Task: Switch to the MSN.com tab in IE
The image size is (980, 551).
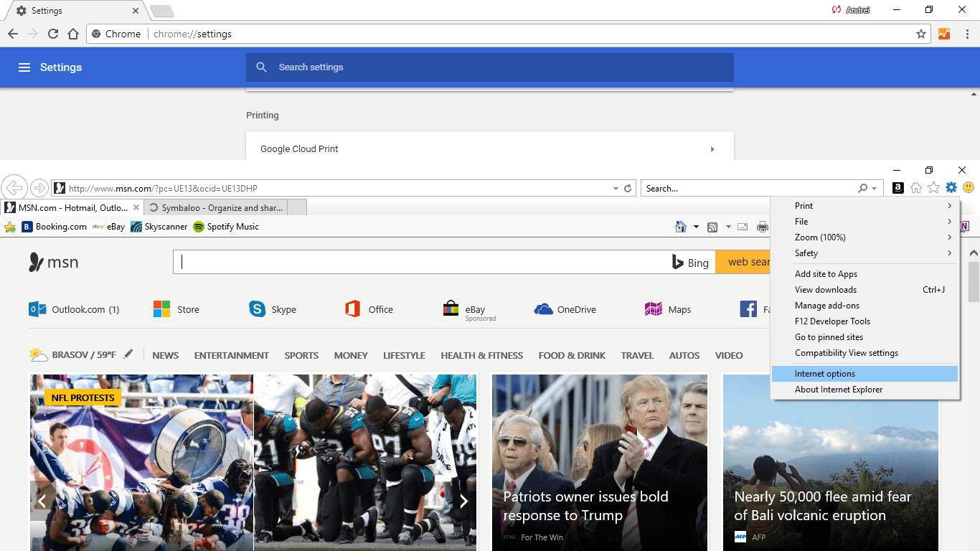Action: (72, 208)
